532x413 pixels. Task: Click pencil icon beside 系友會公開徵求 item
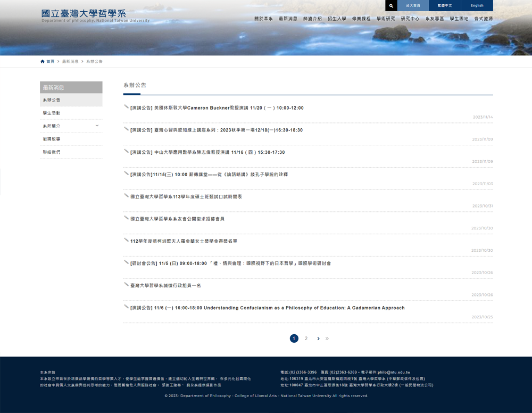click(x=126, y=218)
